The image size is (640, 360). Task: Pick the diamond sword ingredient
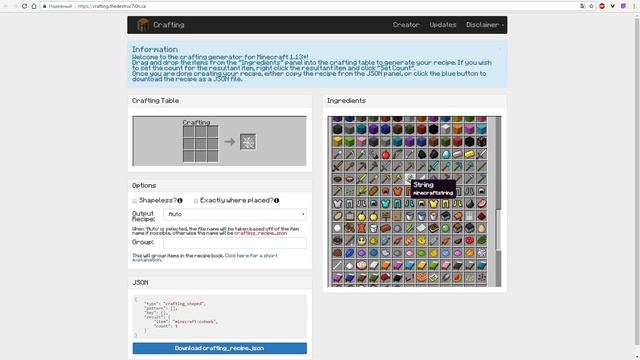[x=433, y=166]
